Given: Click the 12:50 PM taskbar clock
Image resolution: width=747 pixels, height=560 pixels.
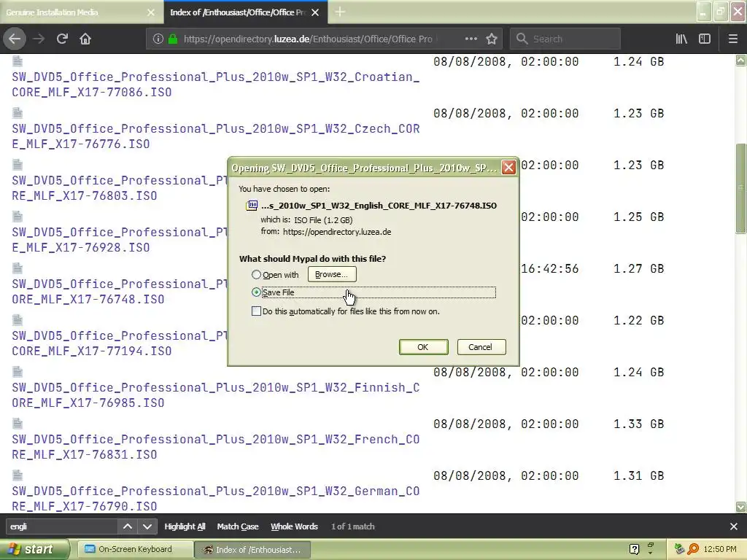Looking at the screenshot, I should 720,549.
